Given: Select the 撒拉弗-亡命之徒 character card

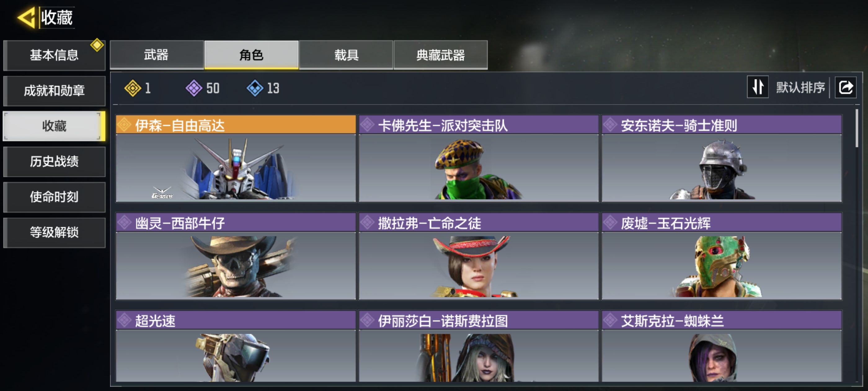Looking at the screenshot, I should click(478, 256).
